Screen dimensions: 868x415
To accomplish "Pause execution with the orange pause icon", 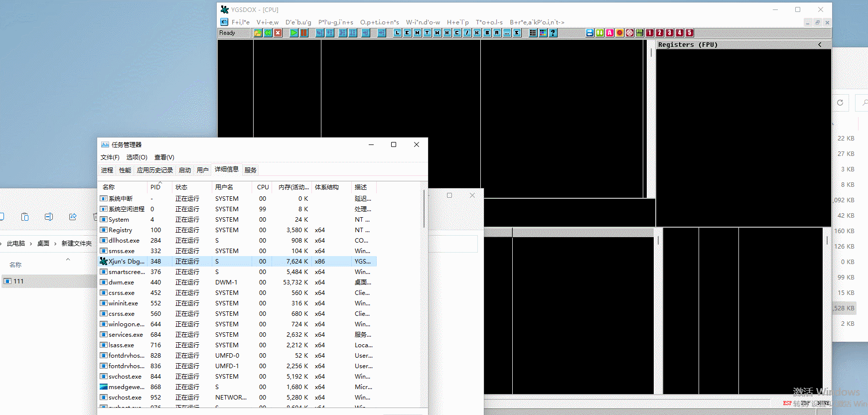I will tap(304, 33).
